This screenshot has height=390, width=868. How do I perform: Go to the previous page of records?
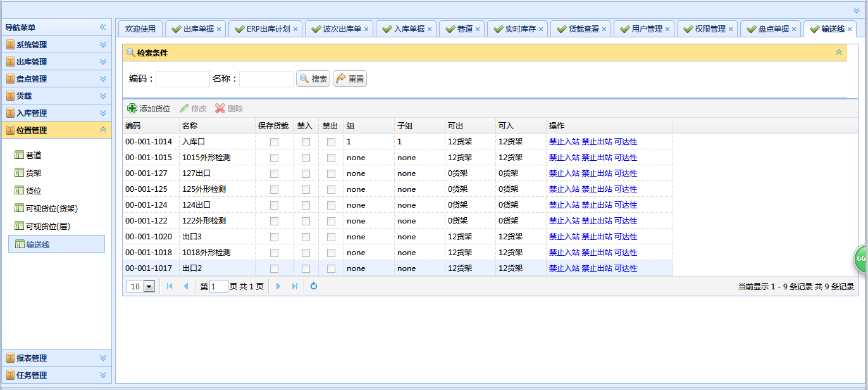point(186,286)
